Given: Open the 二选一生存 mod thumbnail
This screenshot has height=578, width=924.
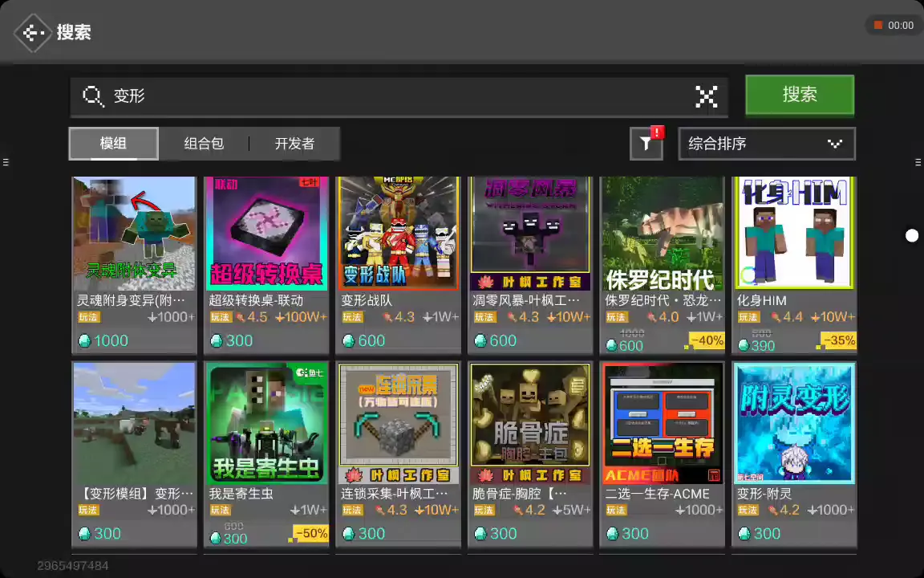Looking at the screenshot, I should coord(663,423).
